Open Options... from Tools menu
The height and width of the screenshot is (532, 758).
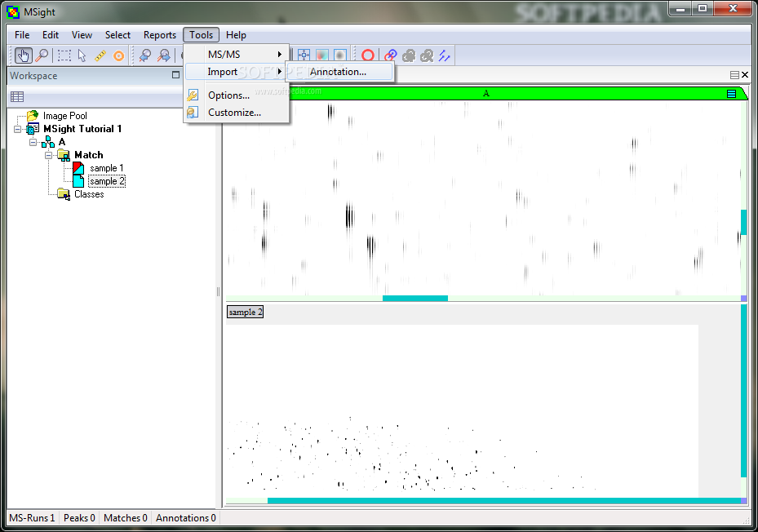click(228, 95)
